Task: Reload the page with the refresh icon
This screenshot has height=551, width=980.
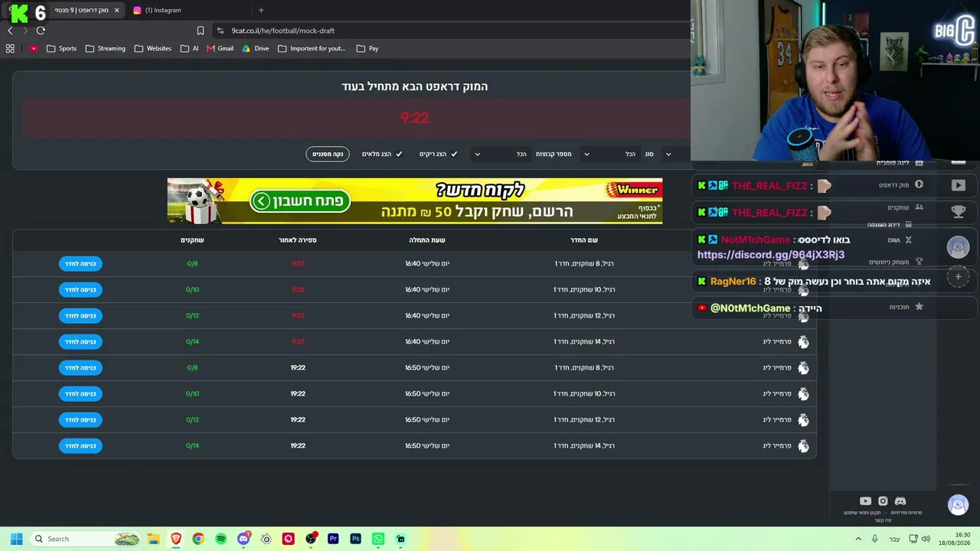Action: [x=41, y=31]
